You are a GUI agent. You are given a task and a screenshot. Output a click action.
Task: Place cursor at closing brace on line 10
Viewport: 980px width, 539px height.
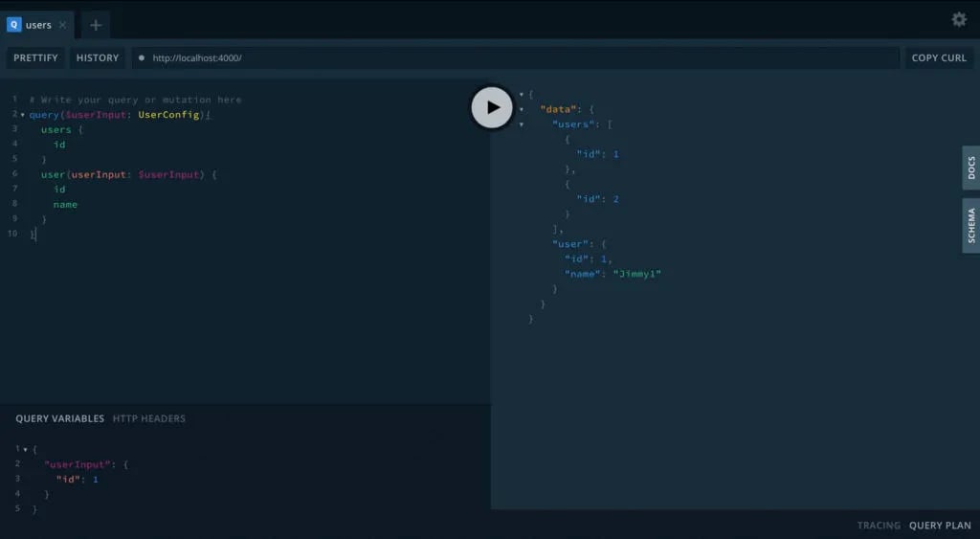tap(33, 234)
